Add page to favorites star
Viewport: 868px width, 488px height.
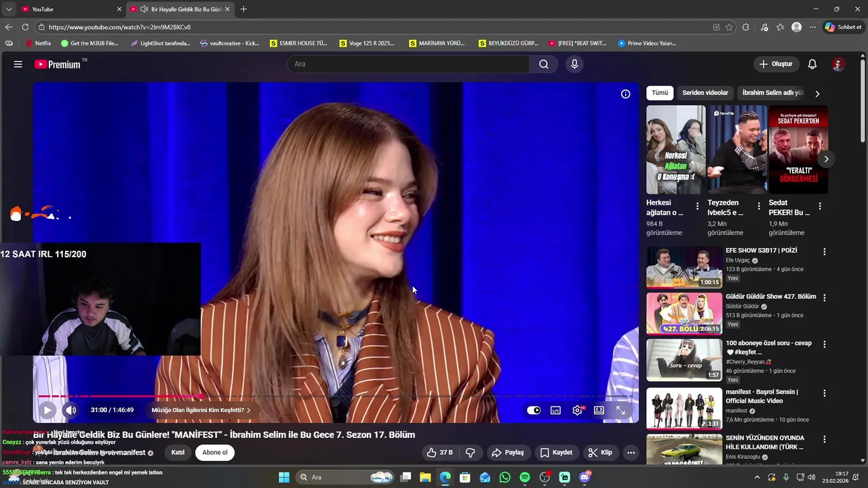[730, 27]
